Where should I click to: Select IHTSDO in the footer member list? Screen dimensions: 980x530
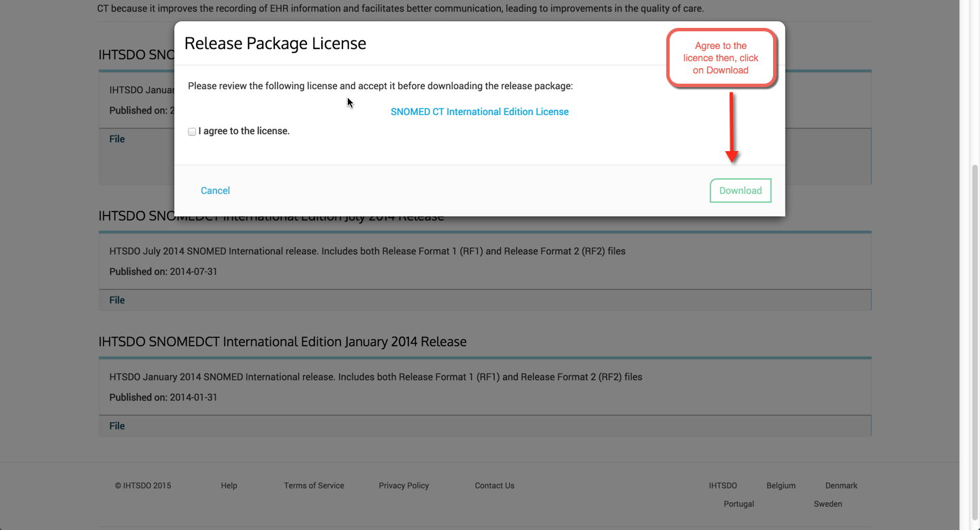(723, 486)
